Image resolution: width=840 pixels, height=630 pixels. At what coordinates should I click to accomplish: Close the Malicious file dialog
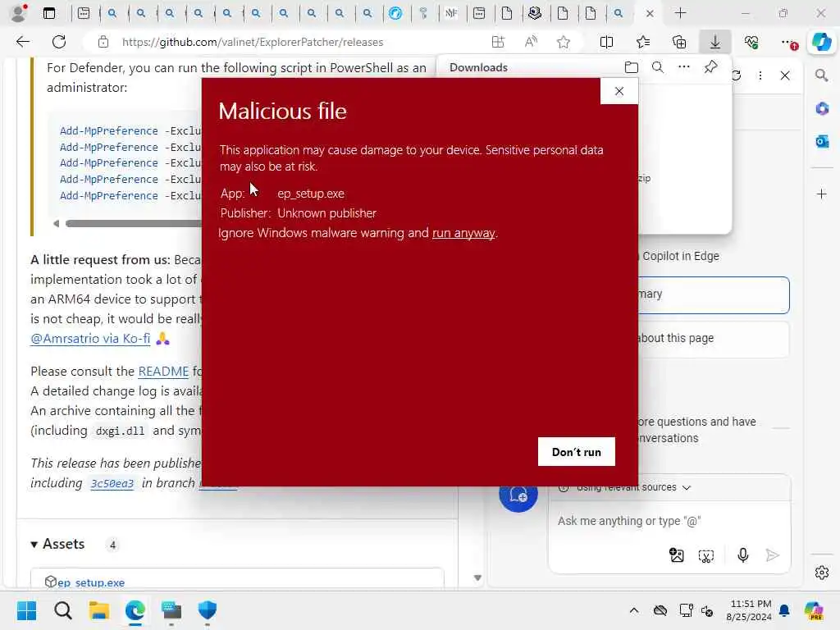tap(619, 91)
